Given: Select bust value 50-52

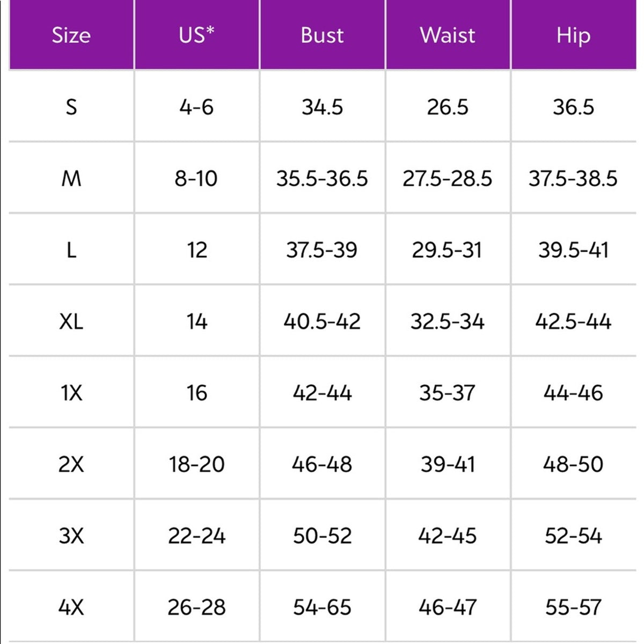Looking at the screenshot, I should coord(322,535).
